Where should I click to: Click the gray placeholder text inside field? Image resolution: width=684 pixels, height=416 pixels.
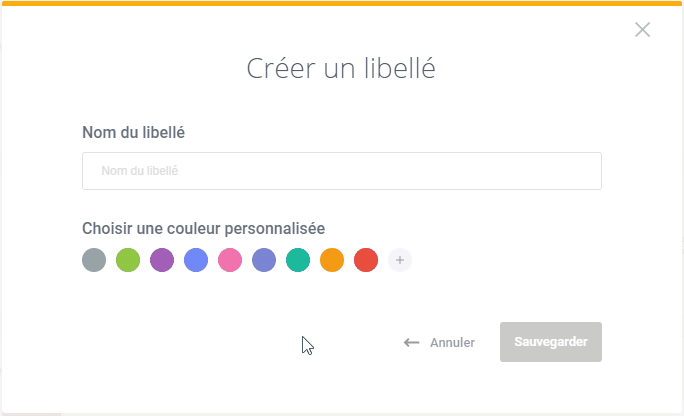tap(140, 170)
